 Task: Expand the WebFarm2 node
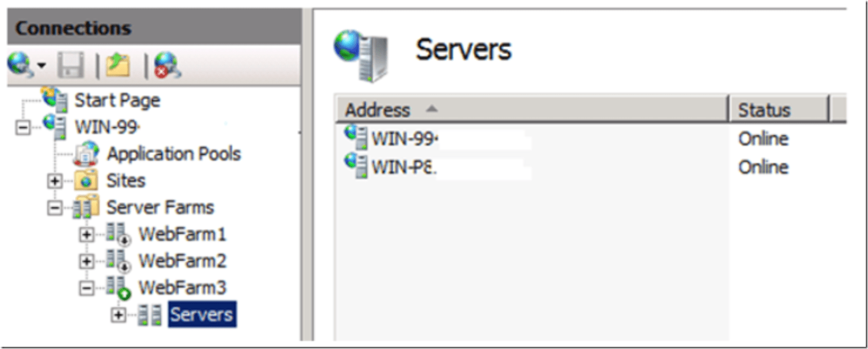coord(87,261)
